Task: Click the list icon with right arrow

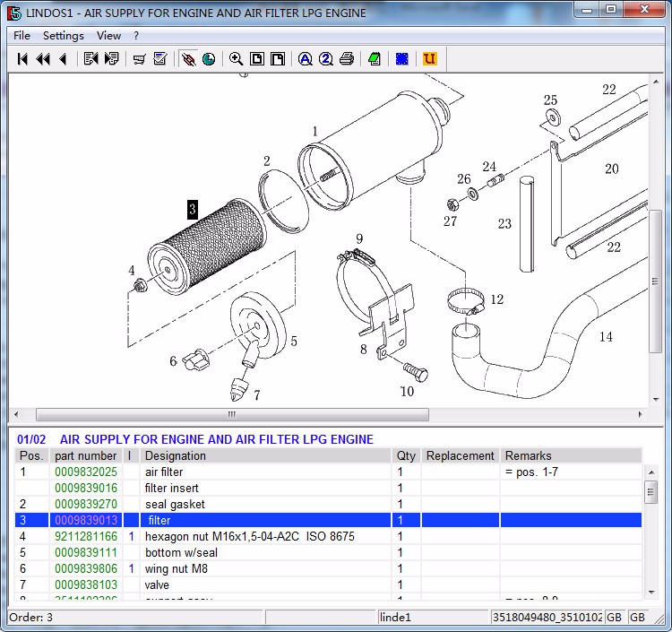Action: [x=111, y=59]
